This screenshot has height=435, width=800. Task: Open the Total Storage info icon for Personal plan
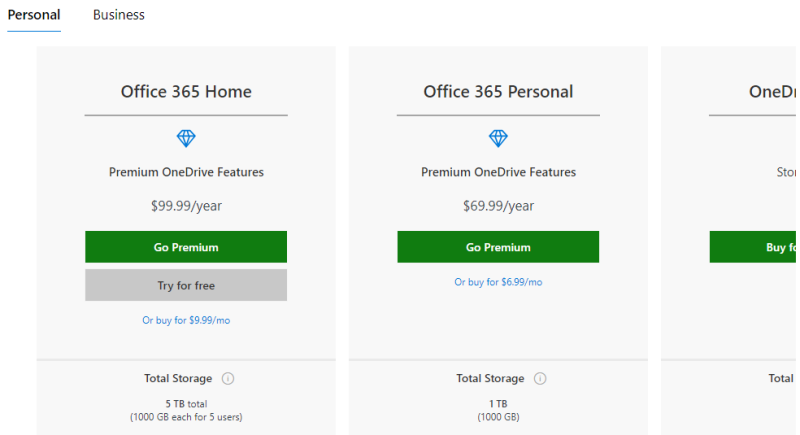pyautogui.click(x=540, y=378)
